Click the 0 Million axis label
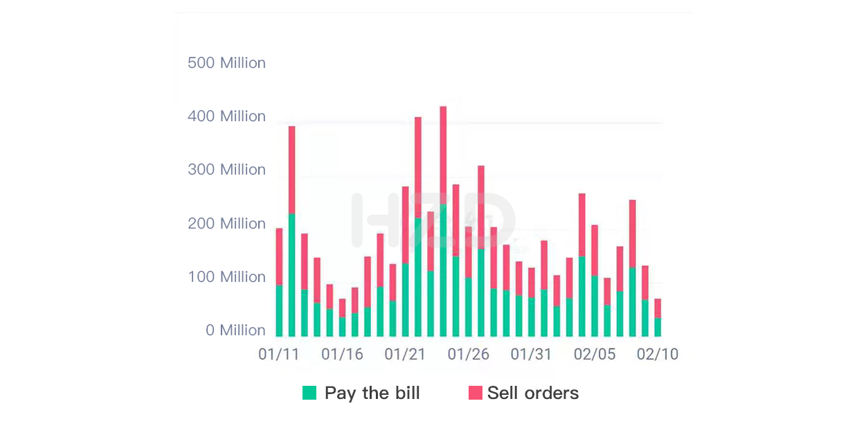Image resolution: width=868 pixels, height=444 pixels. click(235, 330)
